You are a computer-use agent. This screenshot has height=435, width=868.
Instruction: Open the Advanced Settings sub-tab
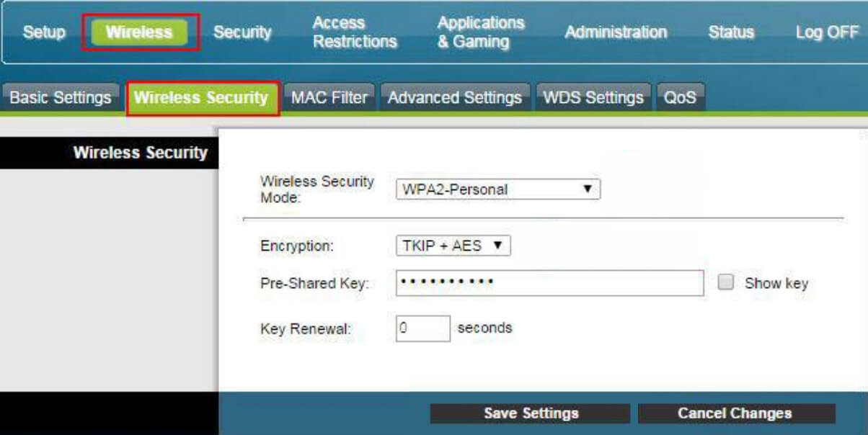click(x=454, y=98)
